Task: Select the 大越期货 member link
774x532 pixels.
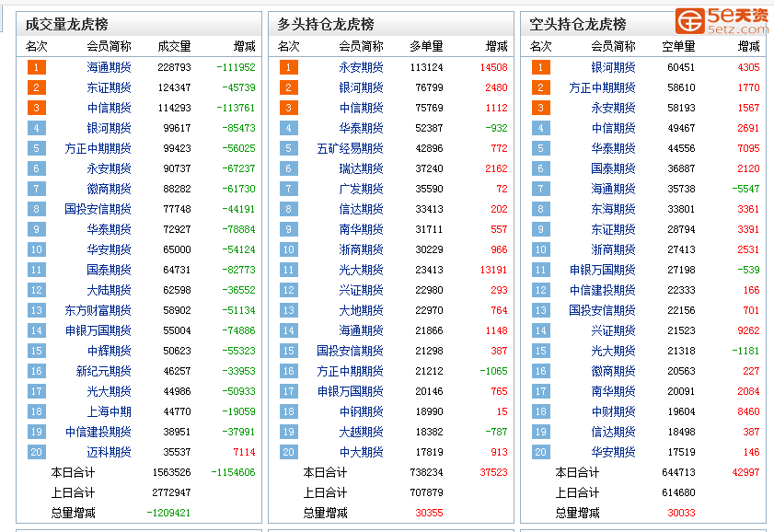Action: tap(361, 432)
